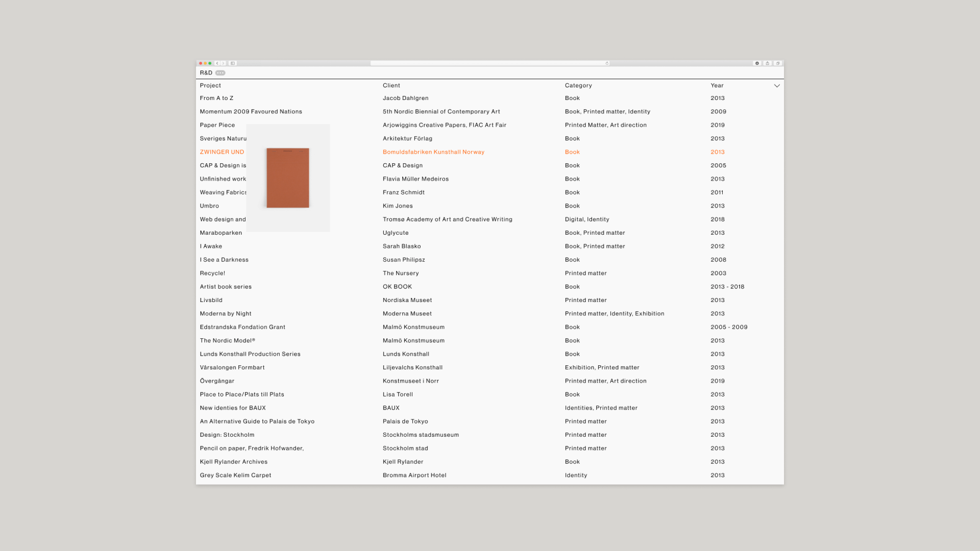Click client The Nursery
Image resolution: width=980 pixels, height=551 pixels.
tap(401, 273)
